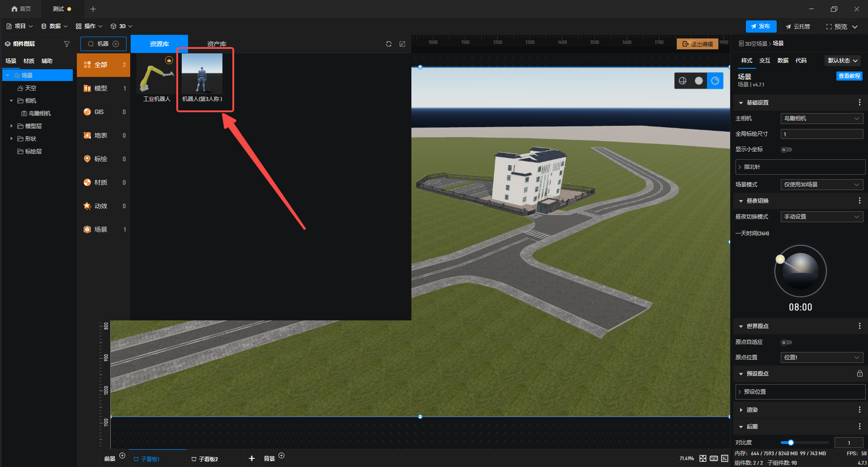Open the main camera dropdown
Image resolution: width=868 pixels, height=467 pixels.
coord(821,119)
